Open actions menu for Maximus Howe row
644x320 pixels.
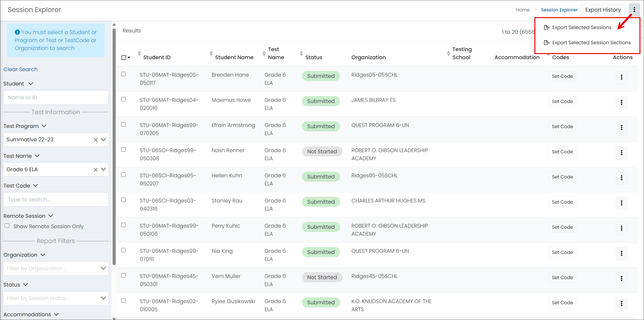point(621,102)
